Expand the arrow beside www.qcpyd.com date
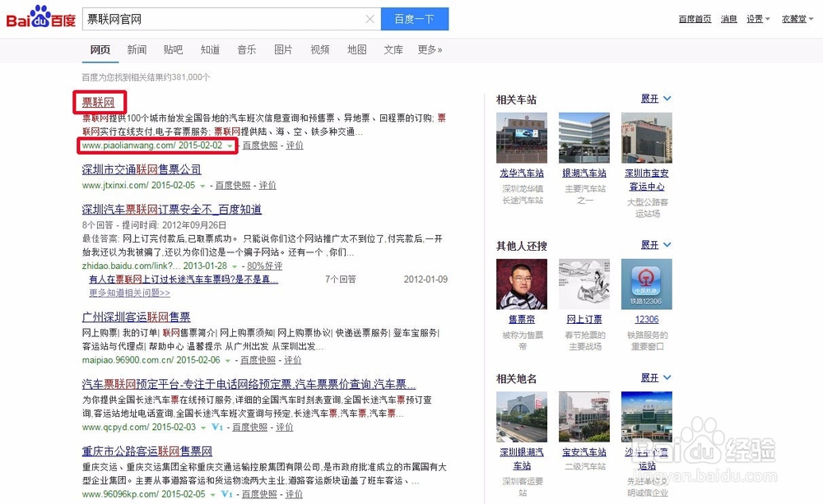 coord(203,428)
